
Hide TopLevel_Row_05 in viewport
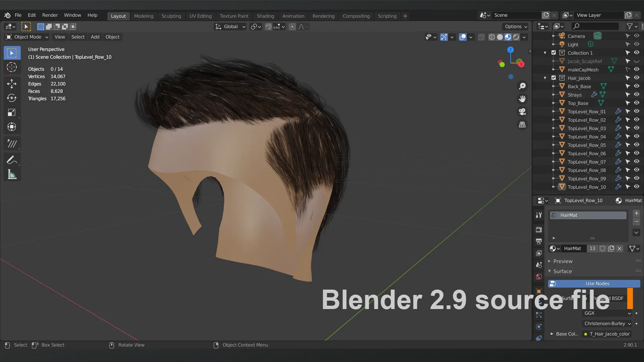[x=636, y=145]
